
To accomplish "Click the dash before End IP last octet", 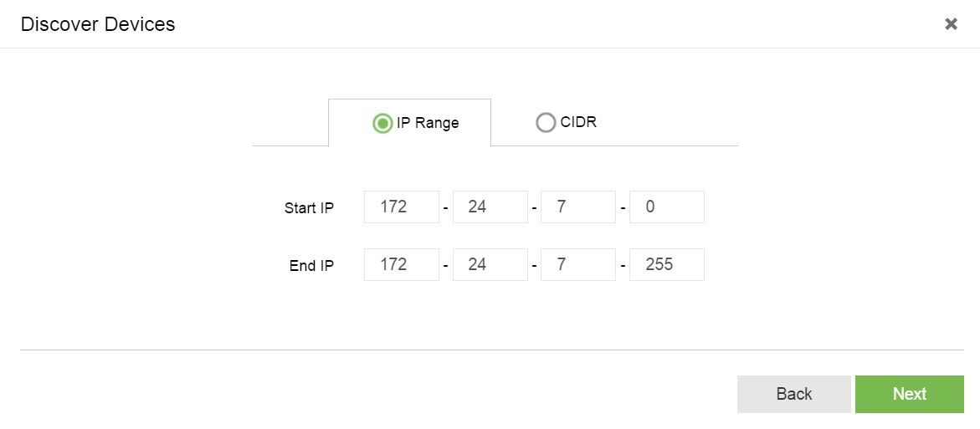I will click(623, 266).
